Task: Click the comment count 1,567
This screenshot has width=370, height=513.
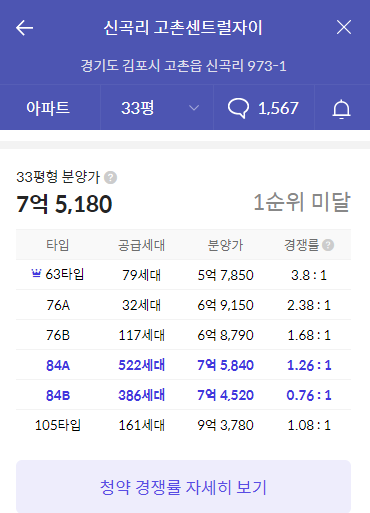Action: point(278,108)
